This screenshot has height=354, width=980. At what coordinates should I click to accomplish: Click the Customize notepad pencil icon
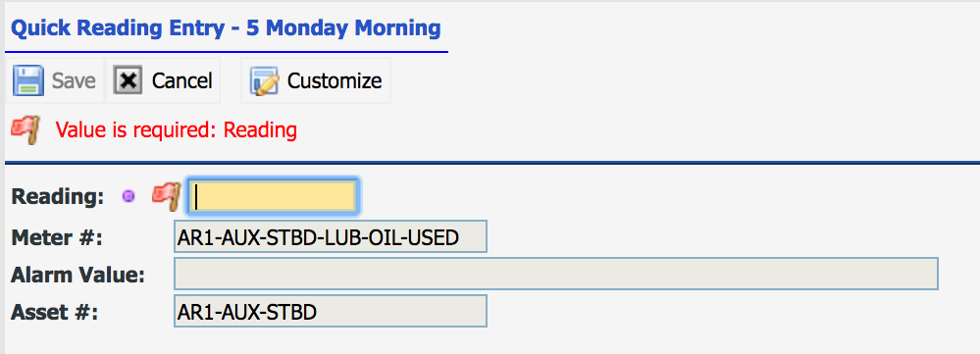click(265, 81)
